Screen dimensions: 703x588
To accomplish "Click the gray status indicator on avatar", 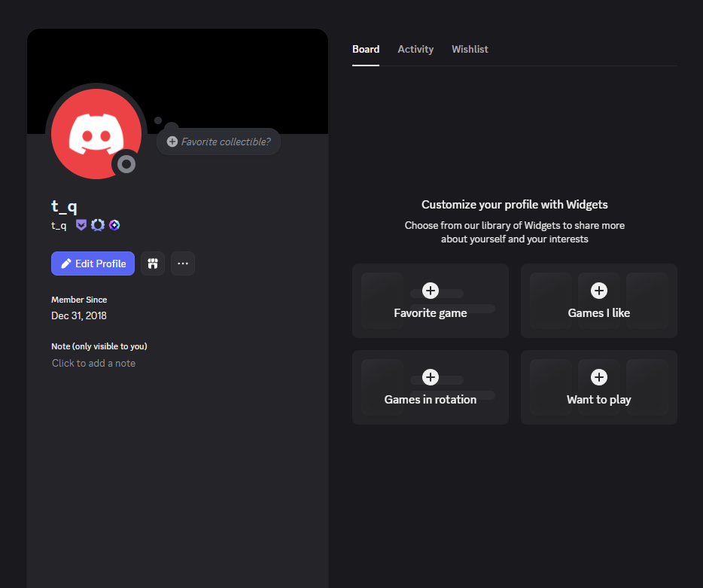I will pyautogui.click(x=126, y=164).
